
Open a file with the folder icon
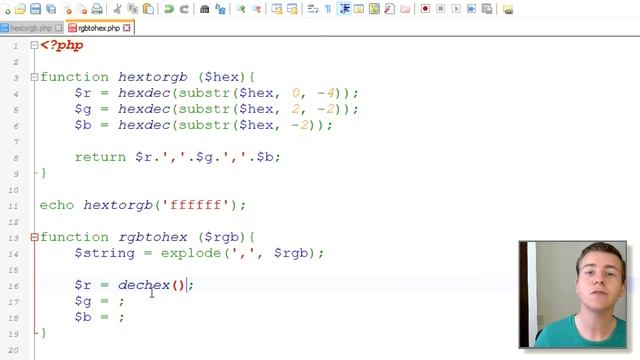click(20, 9)
